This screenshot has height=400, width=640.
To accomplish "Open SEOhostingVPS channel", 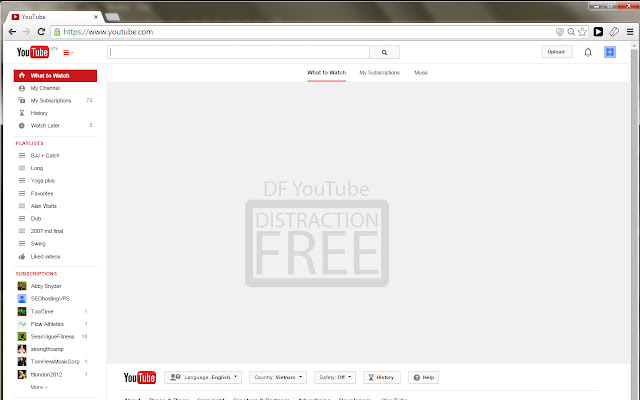I will coord(50,299).
